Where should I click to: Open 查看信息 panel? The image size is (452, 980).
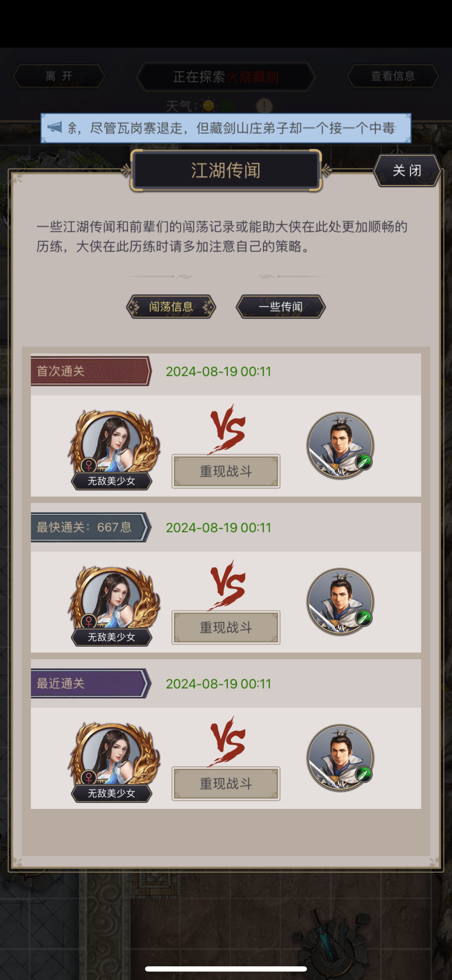(393, 76)
